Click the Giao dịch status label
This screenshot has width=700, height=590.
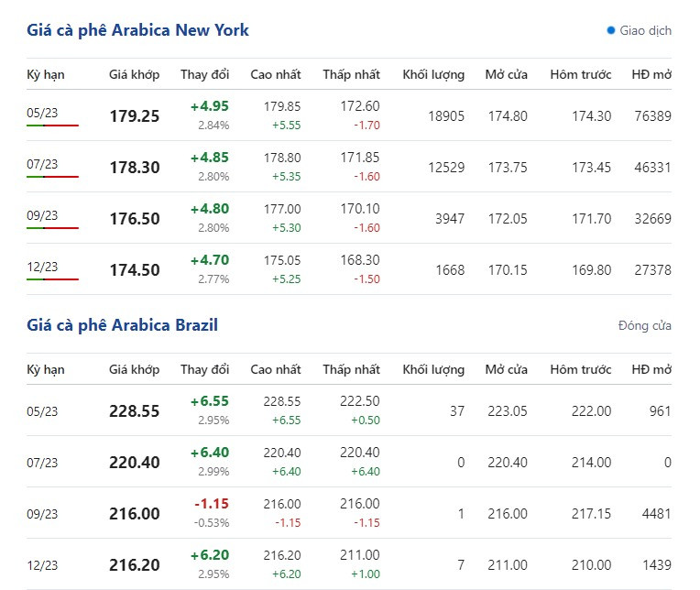coord(646,31)
